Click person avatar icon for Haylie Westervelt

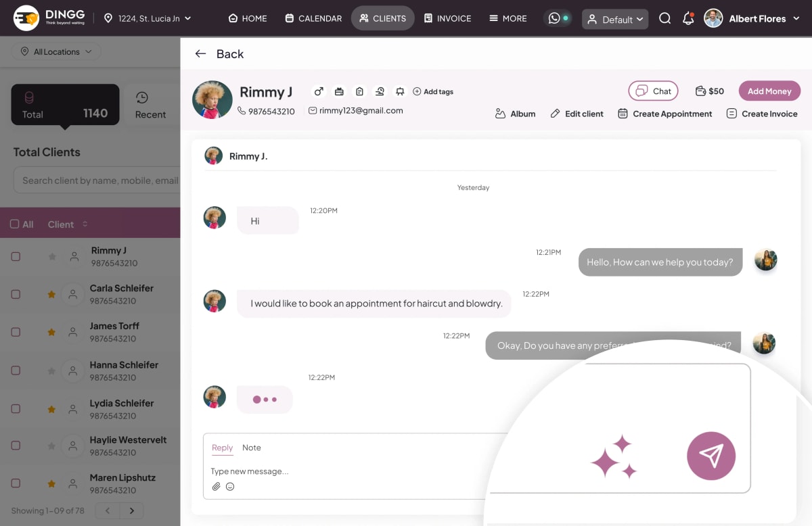[x=72, y=446]
